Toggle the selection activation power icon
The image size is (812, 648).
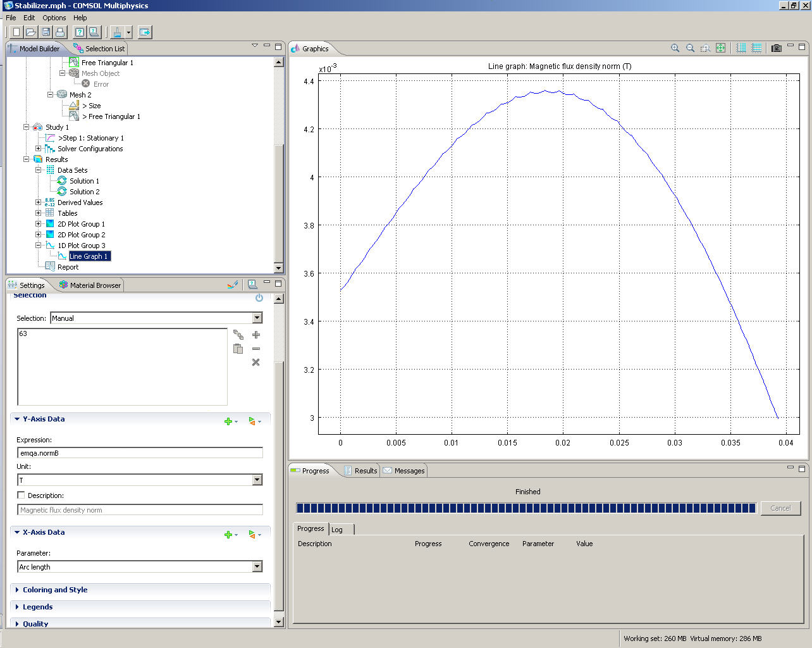point(259,297)
